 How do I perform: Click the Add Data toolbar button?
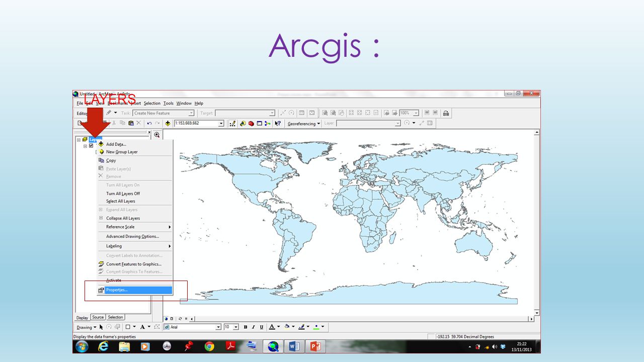168,123
